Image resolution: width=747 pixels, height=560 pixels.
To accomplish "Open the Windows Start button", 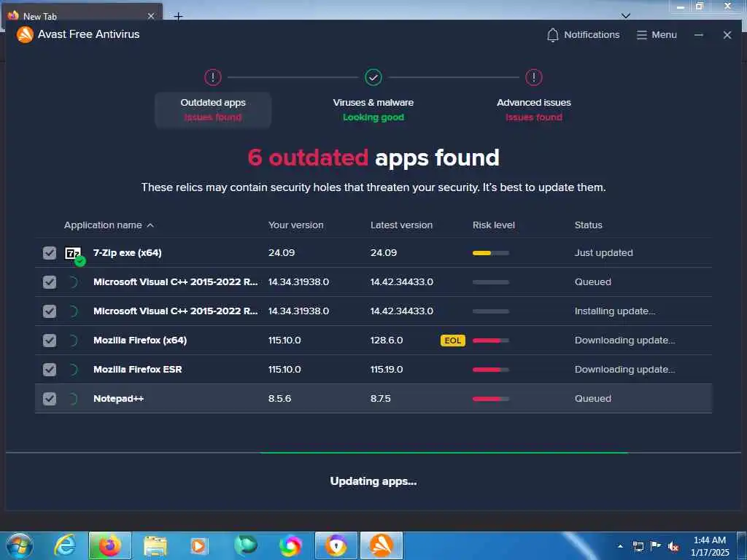I will pos(20,545).
